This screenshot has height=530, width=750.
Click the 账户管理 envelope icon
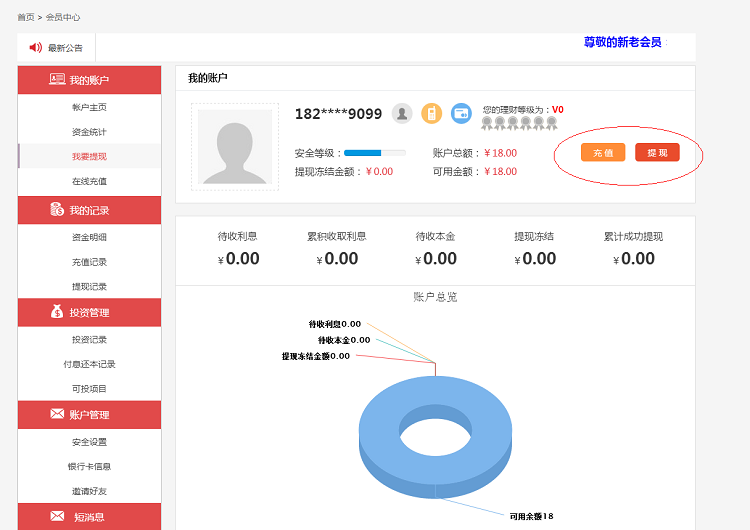[x=57, y=414]
